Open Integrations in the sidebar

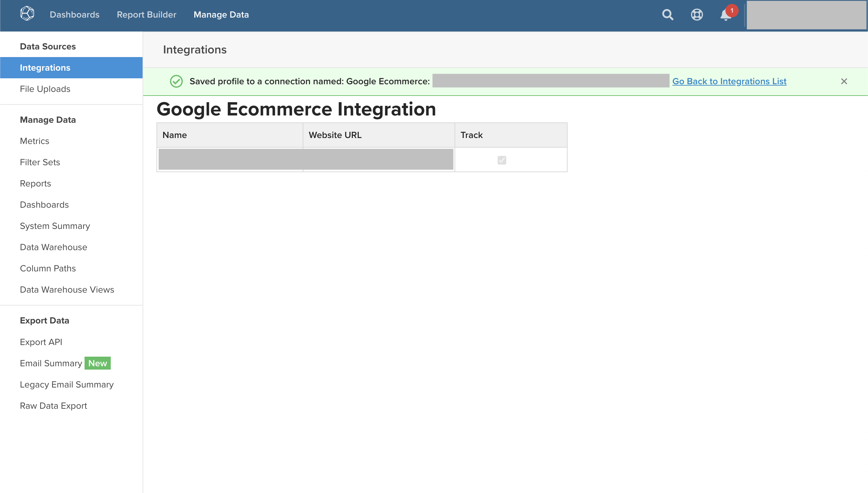[45, 67]
